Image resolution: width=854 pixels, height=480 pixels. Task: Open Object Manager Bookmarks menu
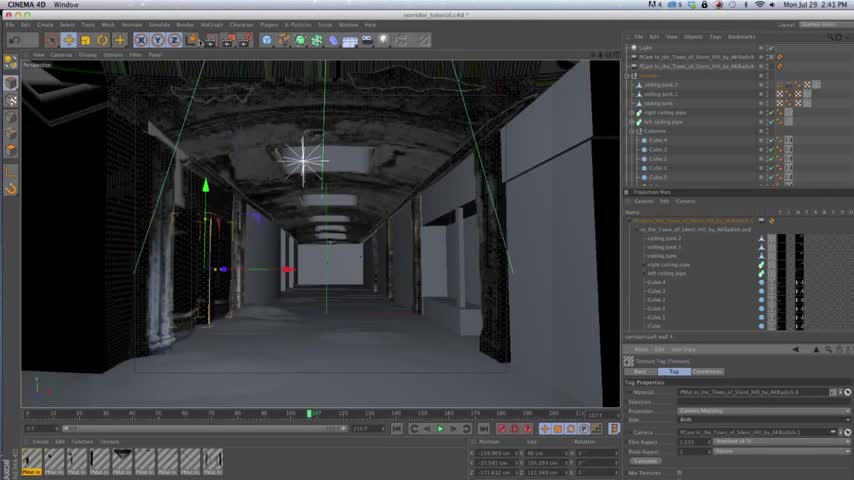[742, 37]
